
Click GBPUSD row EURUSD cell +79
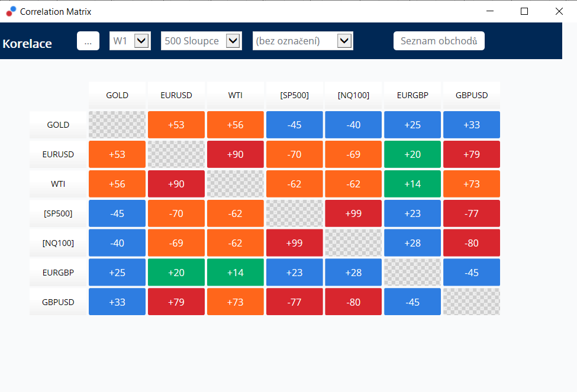176,302
